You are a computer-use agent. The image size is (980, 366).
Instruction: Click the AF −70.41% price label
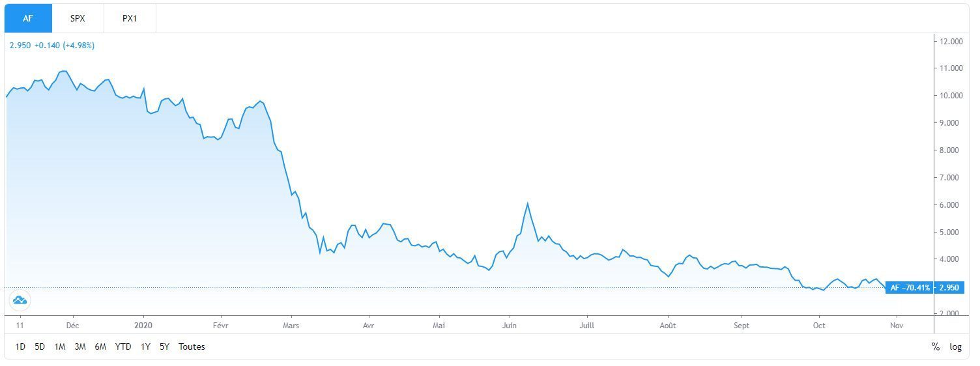tap(910, 287)
